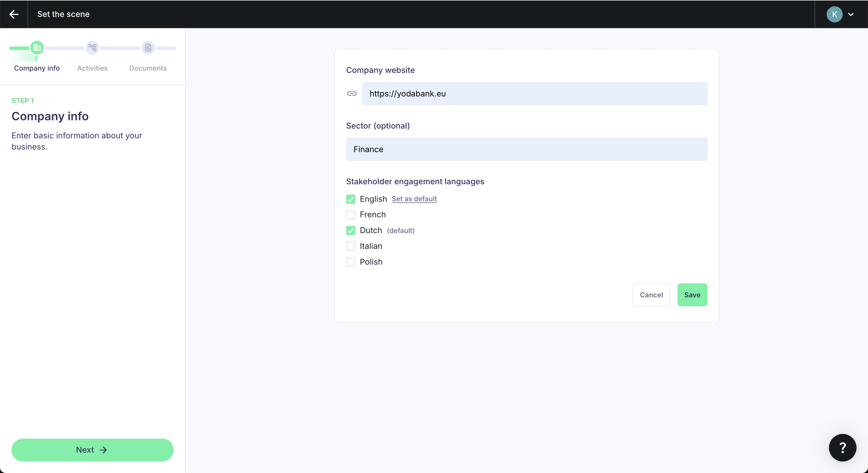
Task: Click the back arrow icon
Action: click(14, 14)
